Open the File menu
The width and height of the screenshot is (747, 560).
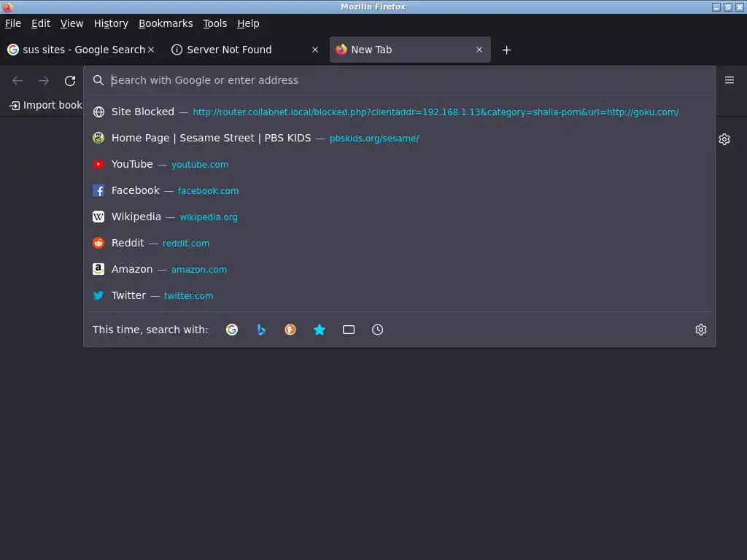click(13, 23)
